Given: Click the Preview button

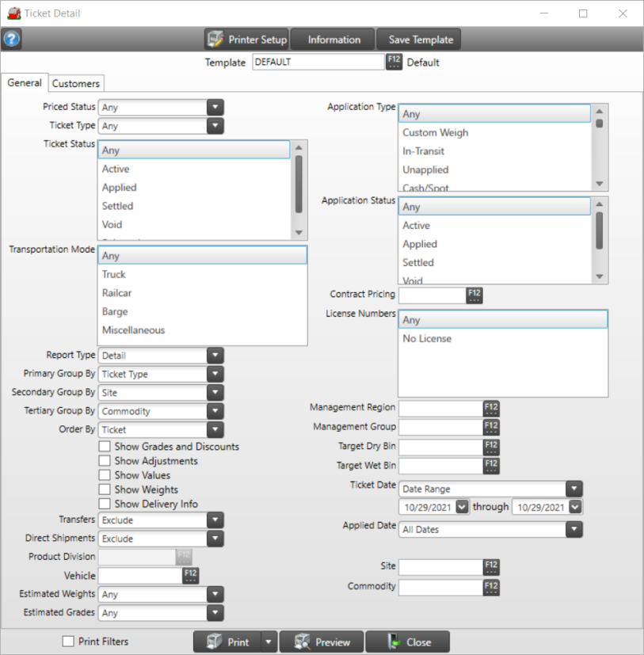Looking at the screenshot, I should tap(321, 642).
